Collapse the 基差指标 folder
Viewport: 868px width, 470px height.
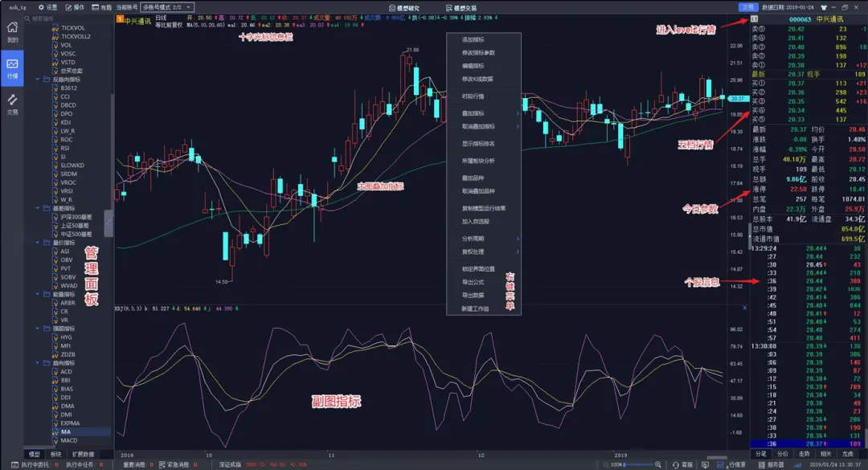pos(38,208)
